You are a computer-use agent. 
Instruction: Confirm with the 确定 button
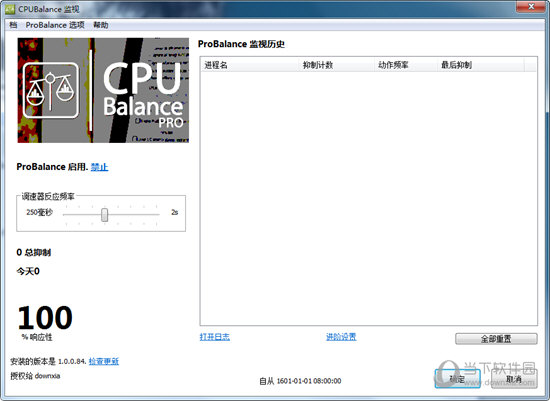[x=457, y=379]
